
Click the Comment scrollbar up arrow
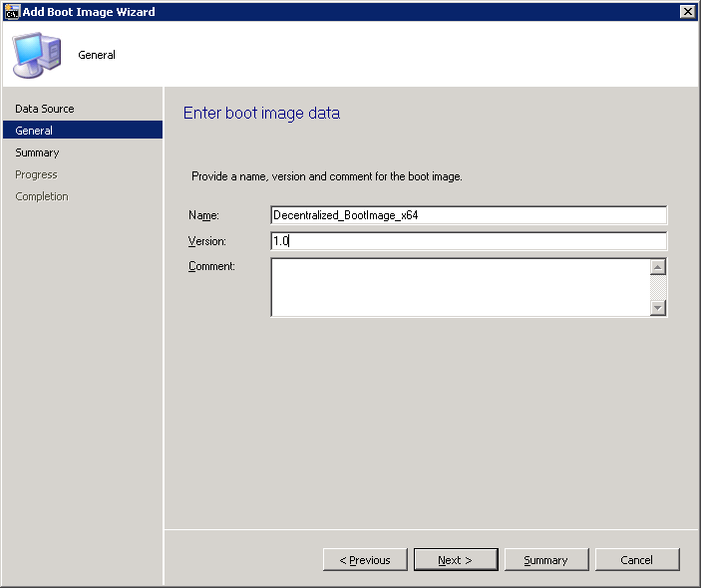click(658, 267)
